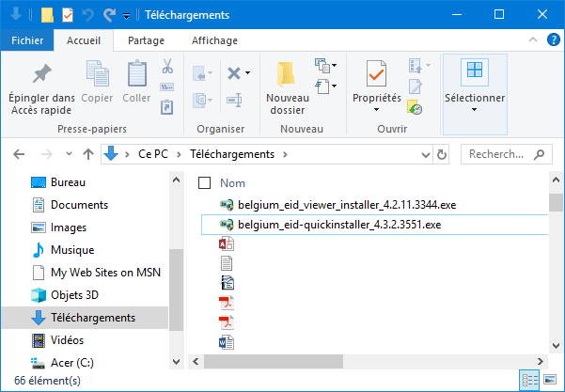565x392 pixels.
Task: Tick the select-all checkbox beside Nom
Action: point(204,183)
